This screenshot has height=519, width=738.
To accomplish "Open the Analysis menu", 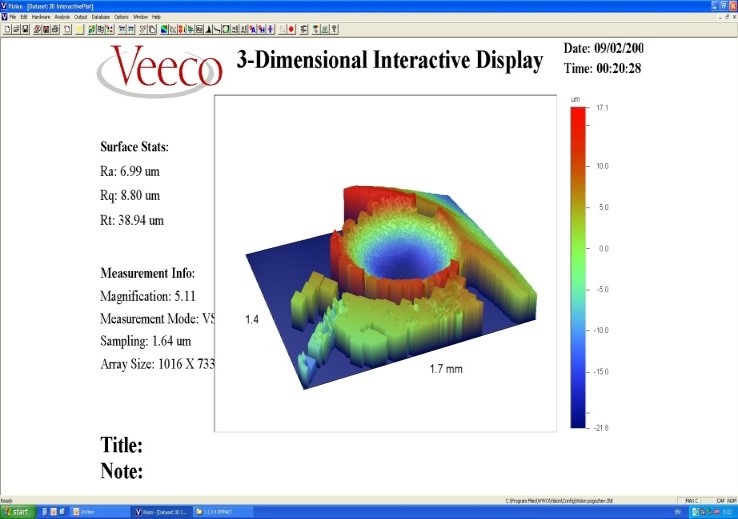I will [x=62, y=17].
